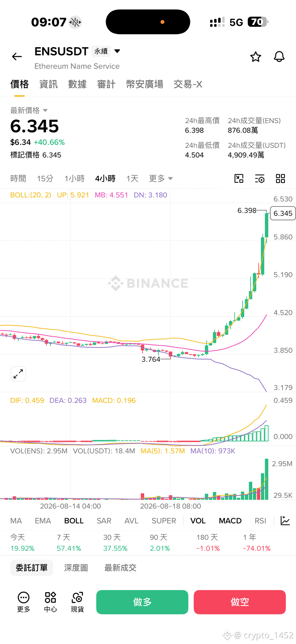
Task: Open multi-chart grid layout icon
Action: point(281,179)
